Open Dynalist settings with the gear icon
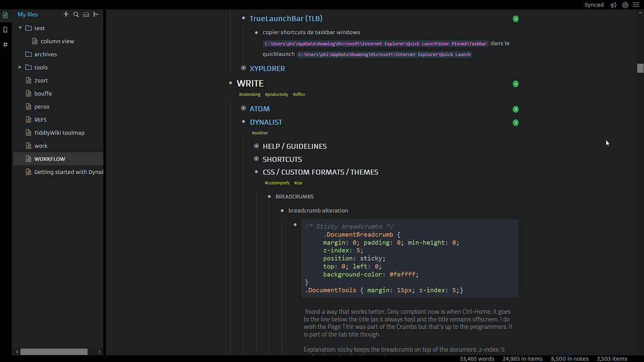 pyautogui.click(x=625, y=5)
